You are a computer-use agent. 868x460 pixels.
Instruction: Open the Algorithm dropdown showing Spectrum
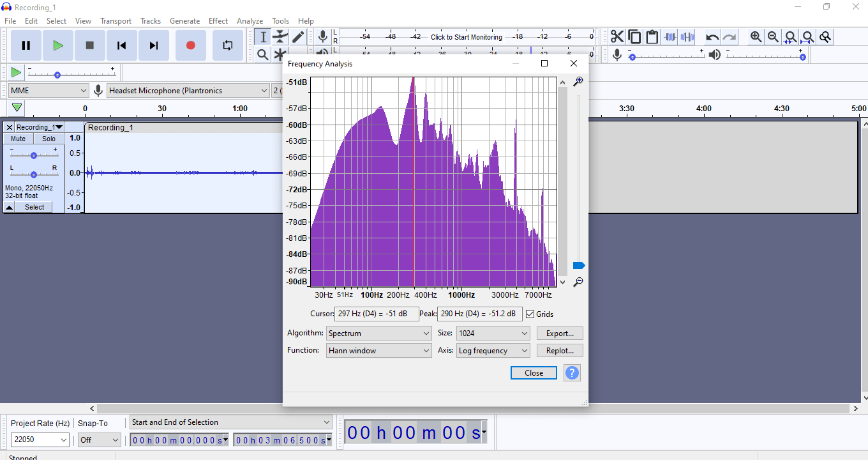378,333
